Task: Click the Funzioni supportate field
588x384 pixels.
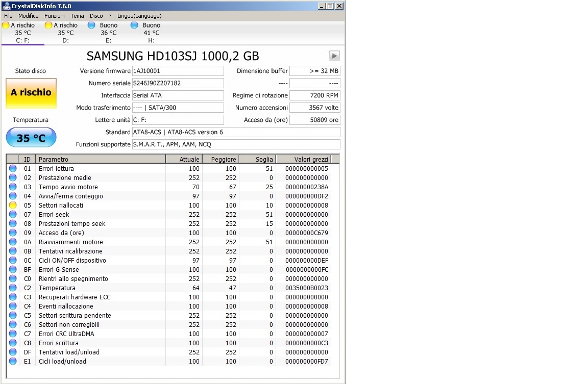Action: pos(236,144)
